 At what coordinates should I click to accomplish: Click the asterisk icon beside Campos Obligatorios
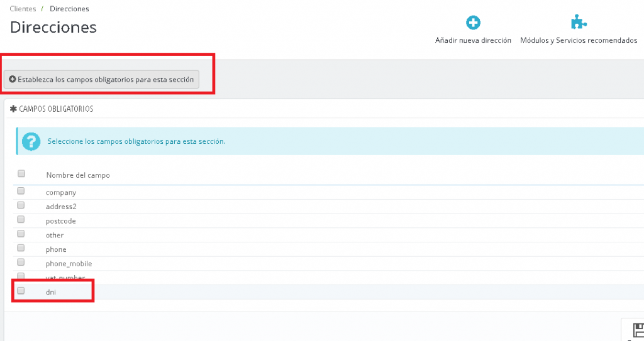(x=14, y=109)
